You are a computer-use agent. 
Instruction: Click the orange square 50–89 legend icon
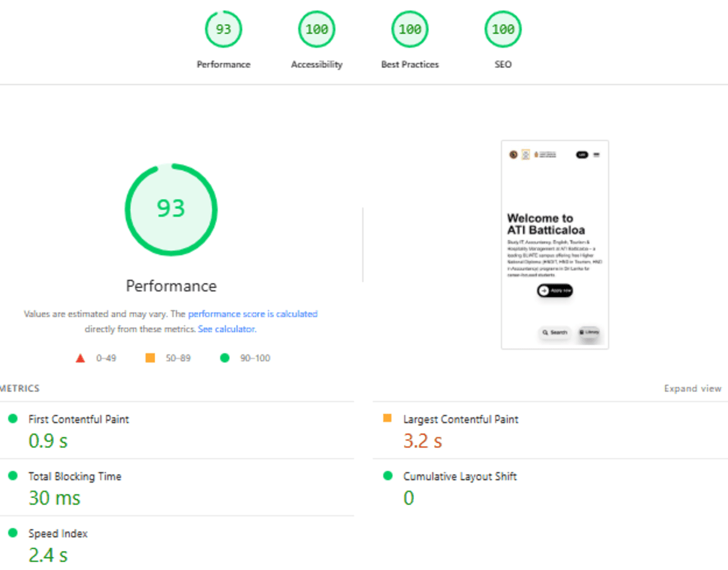[150, 358]
